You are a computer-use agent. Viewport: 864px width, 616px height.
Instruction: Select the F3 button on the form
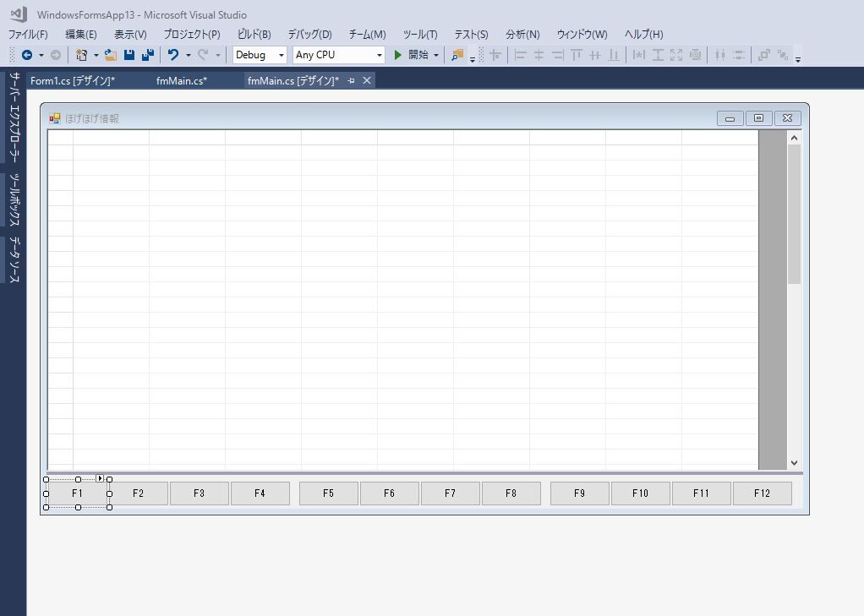199,493
